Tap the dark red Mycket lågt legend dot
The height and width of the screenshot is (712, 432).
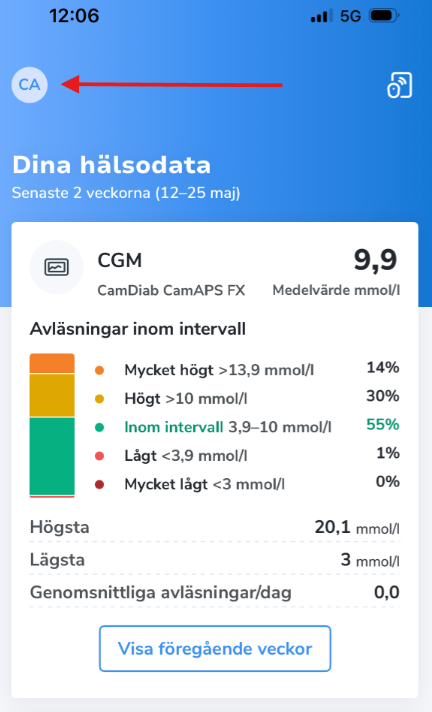(x=99, y=485)
